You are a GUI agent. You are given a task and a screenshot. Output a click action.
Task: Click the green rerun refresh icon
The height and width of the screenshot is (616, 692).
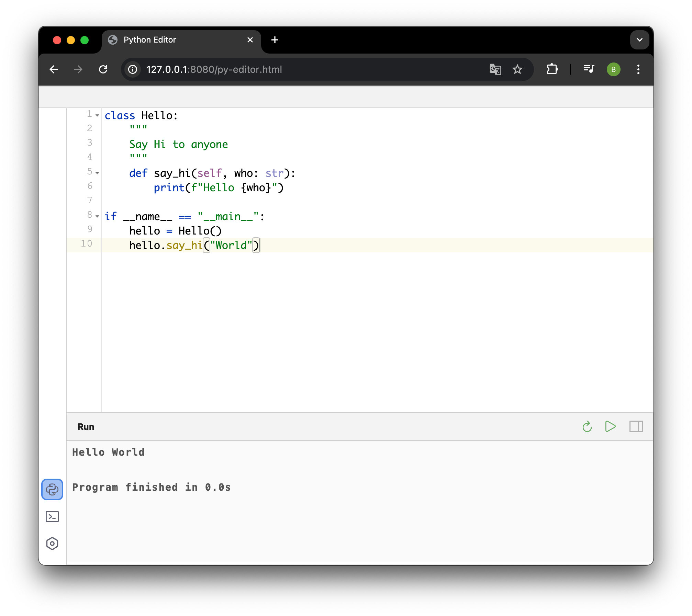(x=587, y=426)
